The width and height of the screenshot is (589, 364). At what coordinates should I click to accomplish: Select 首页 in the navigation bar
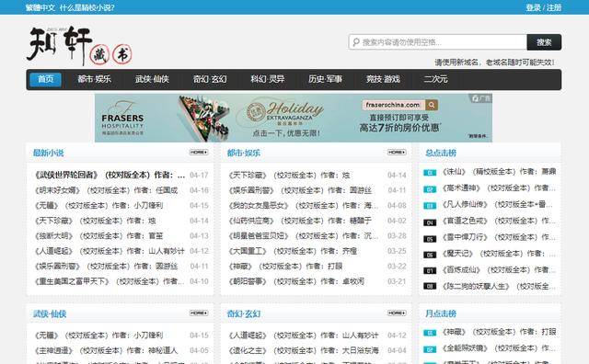coord(45,79)
